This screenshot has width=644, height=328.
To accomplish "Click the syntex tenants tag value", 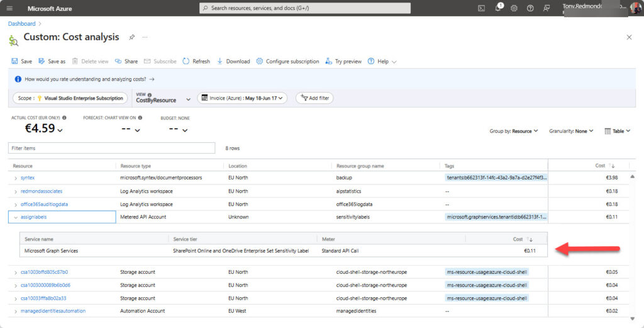I will pos(496,178).
